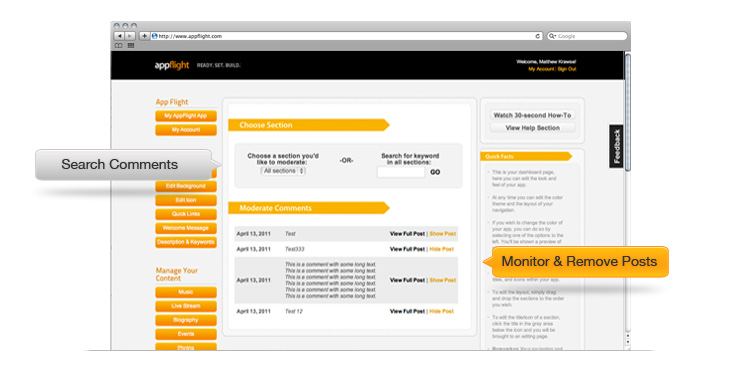Expand the All sections dropdown
This screenshot has width=732, height=369.
click(x=283, y=171)
